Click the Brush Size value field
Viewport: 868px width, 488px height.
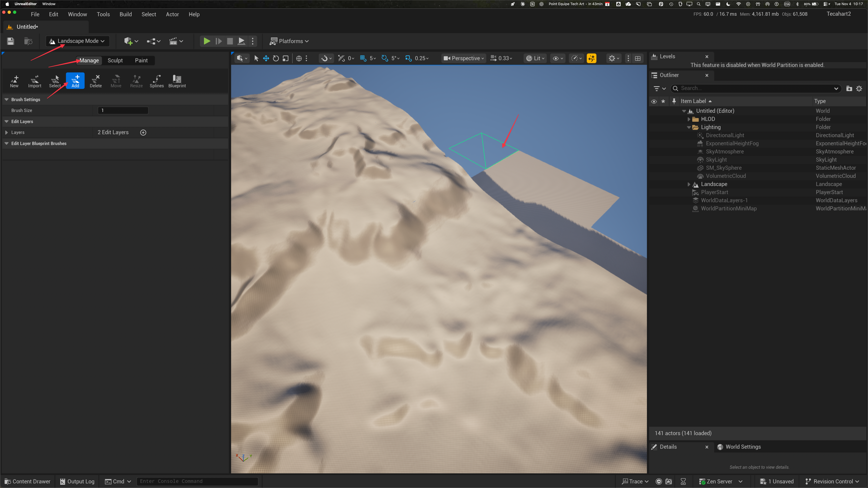tap(123, 110)
